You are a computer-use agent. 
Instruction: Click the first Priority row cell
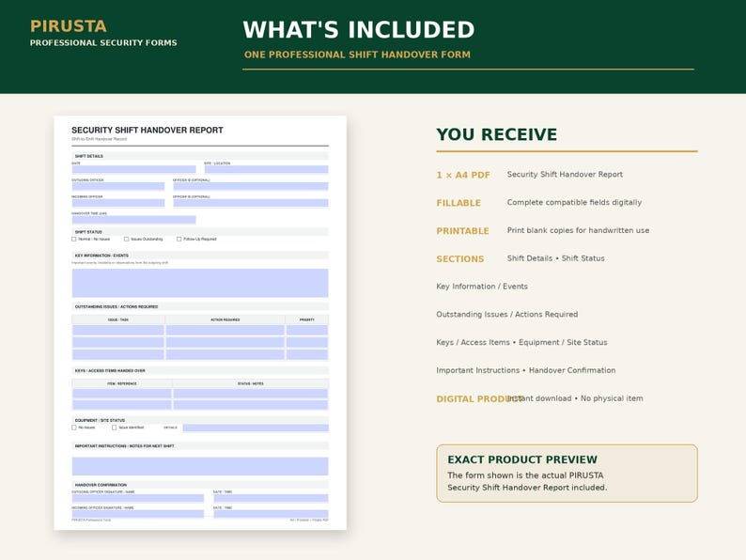click(x=307, y=330)
